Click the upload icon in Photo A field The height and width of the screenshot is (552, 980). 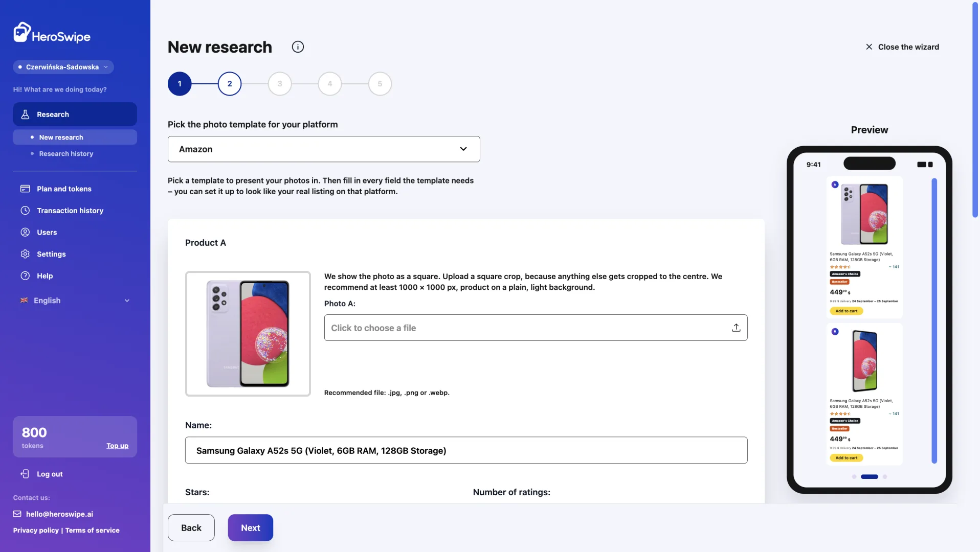point(736,328)
